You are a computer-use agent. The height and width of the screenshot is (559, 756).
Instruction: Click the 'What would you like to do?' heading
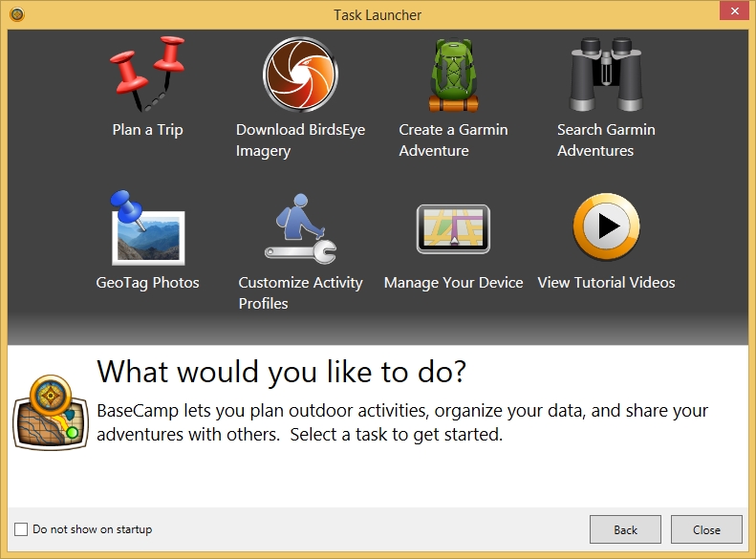pos(282,372)
